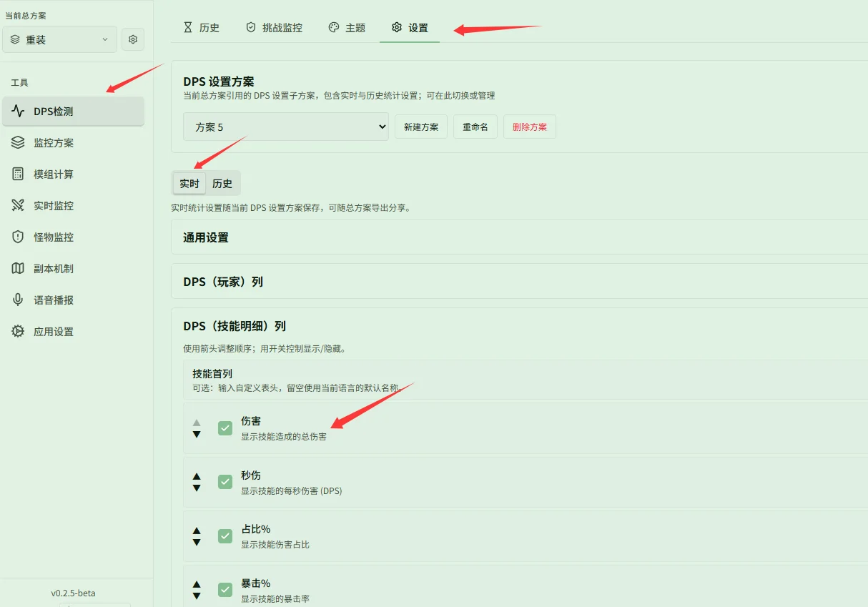
Task: Switch to the 主题 tab
Action: pyautogui.click(x=355, y=28)
